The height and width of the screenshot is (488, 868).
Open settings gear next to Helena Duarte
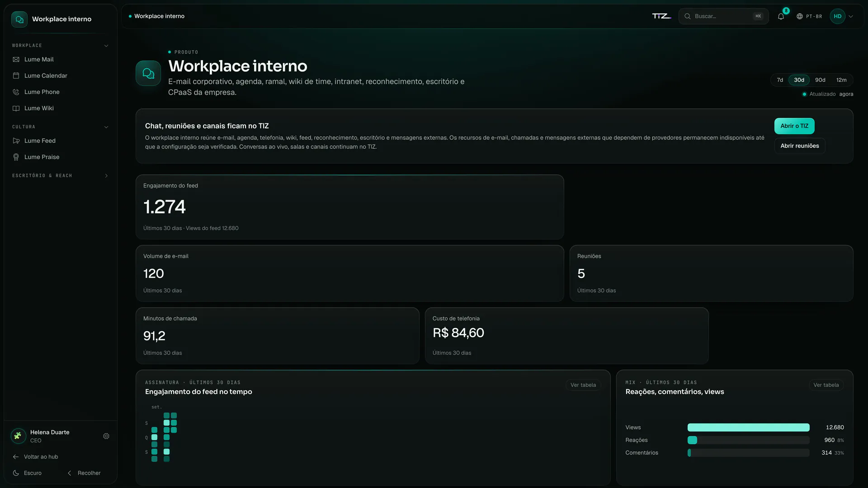click(106, 436)
